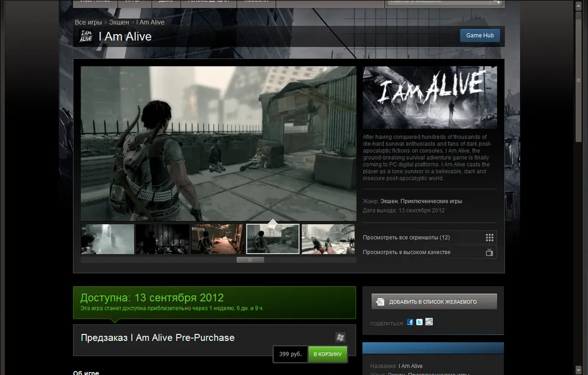
Task: Share the game on Reddit
Action: tap(429, 322)
